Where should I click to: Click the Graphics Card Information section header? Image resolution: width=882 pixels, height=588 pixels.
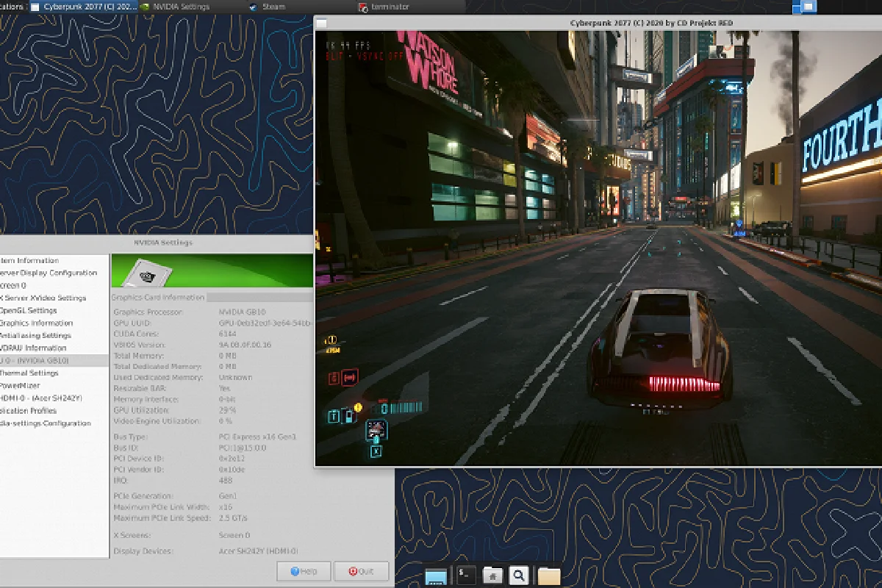[157, 297]
